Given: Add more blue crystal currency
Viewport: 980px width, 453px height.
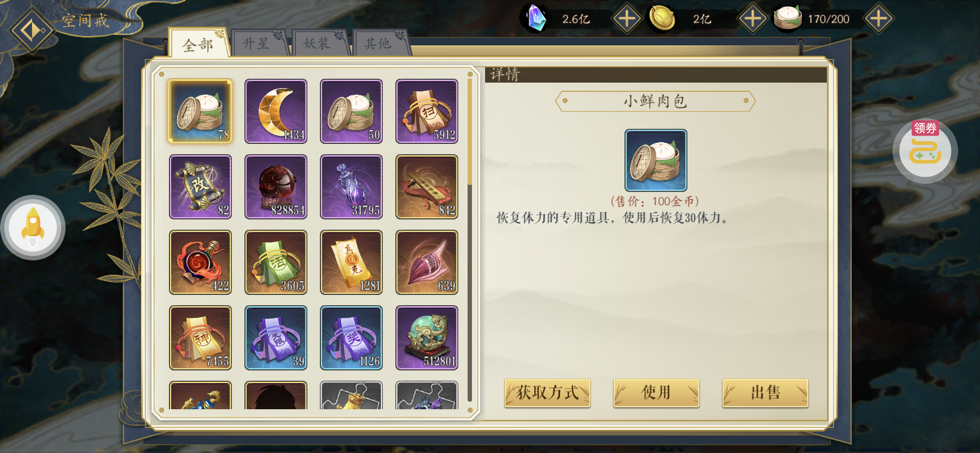Looking at the screenshot, I should tap(627, 19).
